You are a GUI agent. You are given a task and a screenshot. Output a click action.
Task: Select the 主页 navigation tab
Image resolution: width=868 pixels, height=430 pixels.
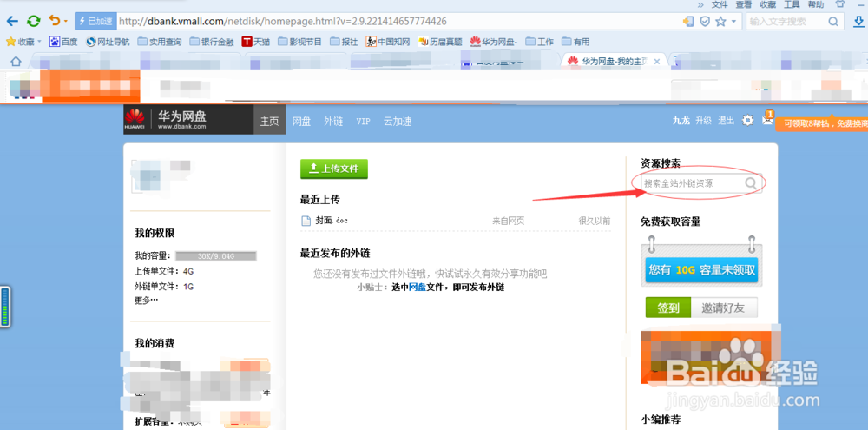point(270,122)
